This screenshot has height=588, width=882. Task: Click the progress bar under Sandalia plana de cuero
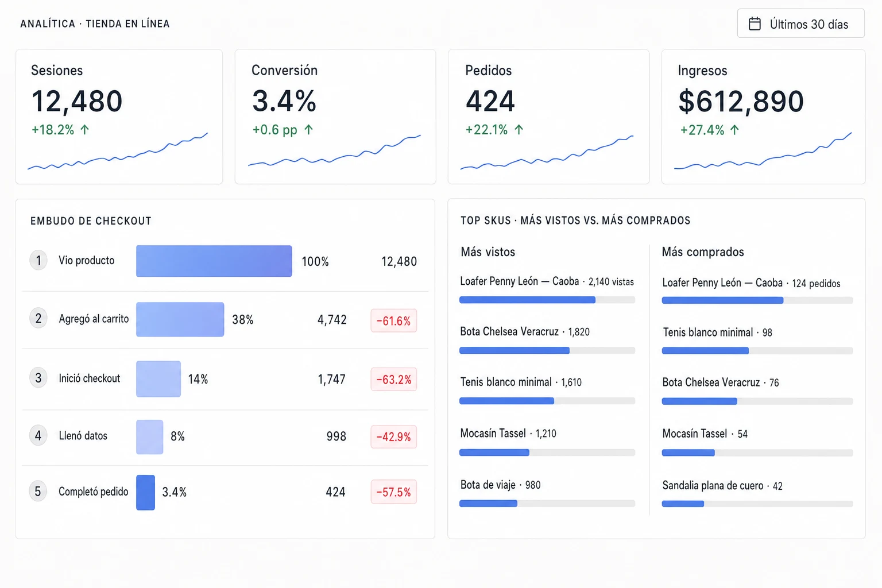[757, 504]
